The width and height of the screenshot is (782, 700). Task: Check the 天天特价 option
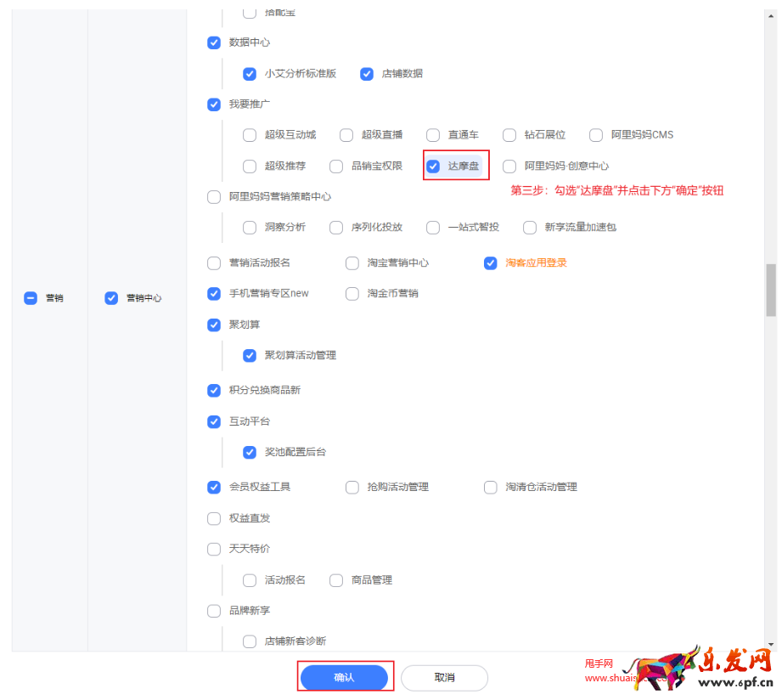pos(213,549)
